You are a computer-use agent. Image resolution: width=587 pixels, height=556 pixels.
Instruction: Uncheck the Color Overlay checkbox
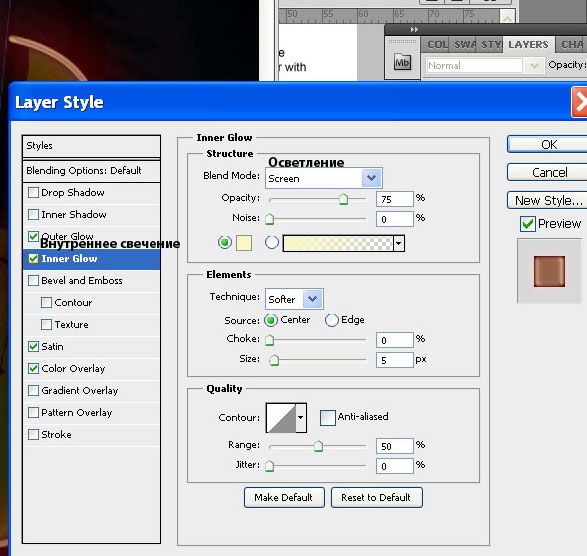point(33,368)
